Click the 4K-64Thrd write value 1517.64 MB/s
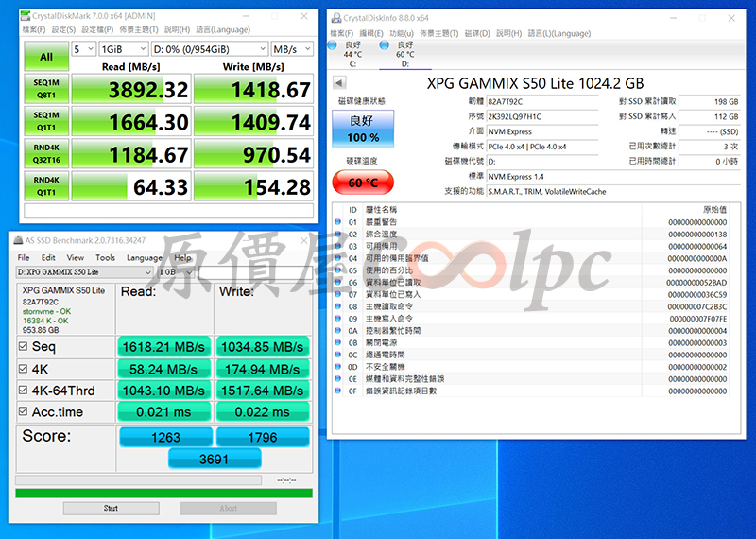 [263, 390]
